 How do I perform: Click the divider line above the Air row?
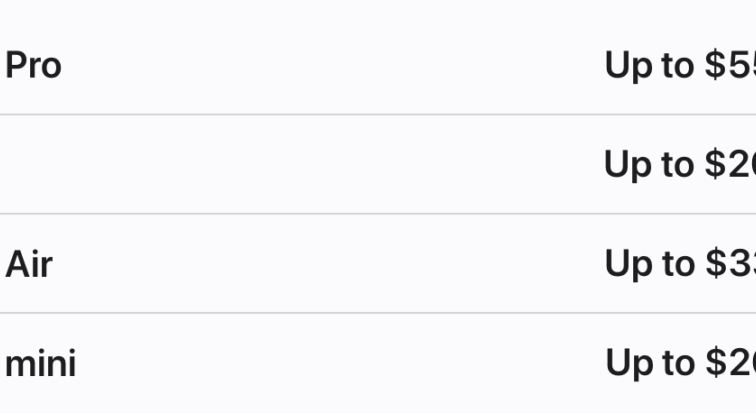[378, 214]
